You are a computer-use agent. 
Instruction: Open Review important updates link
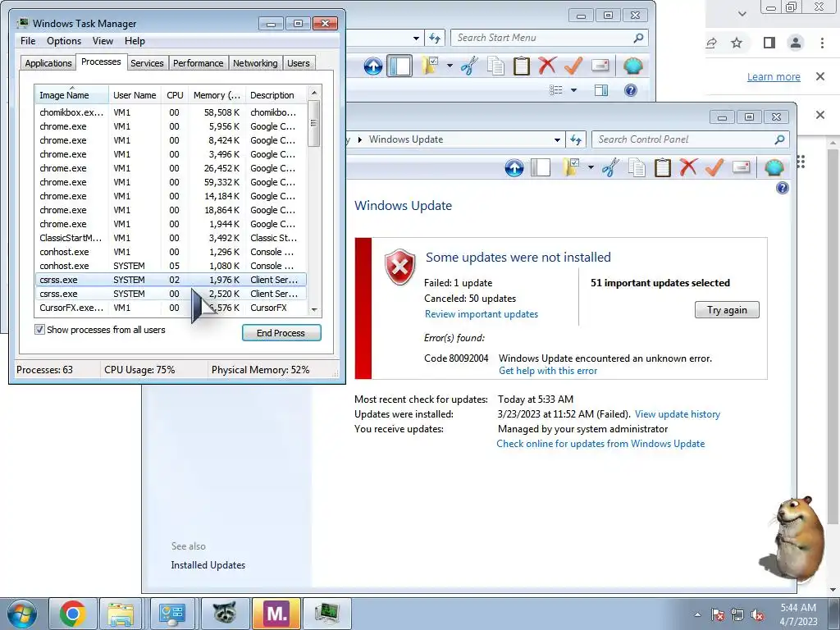(x=482, y=314)
